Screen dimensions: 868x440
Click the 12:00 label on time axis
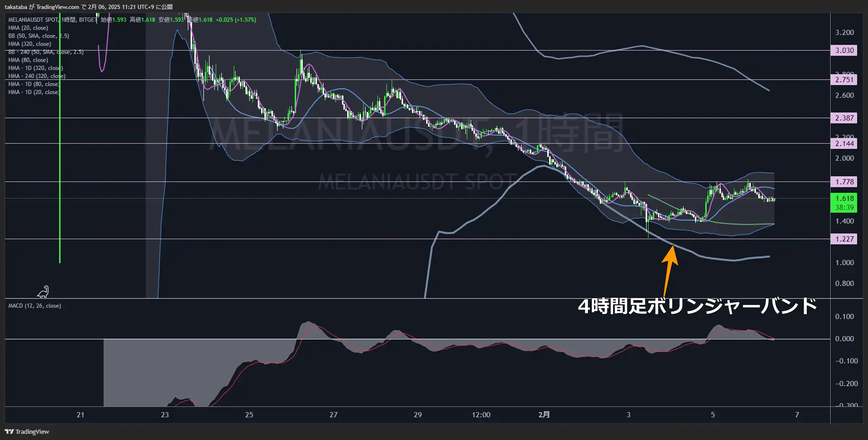pos(481,415)
